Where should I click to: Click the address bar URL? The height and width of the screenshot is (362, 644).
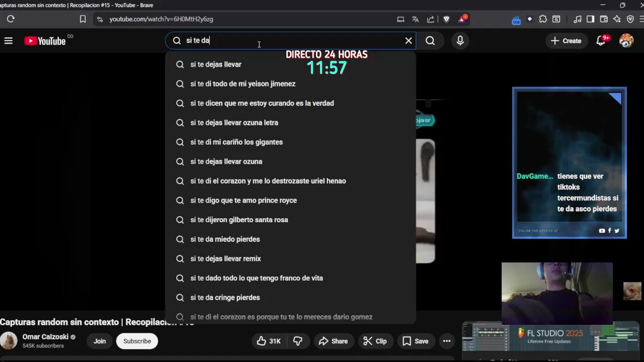pos(162,19)
